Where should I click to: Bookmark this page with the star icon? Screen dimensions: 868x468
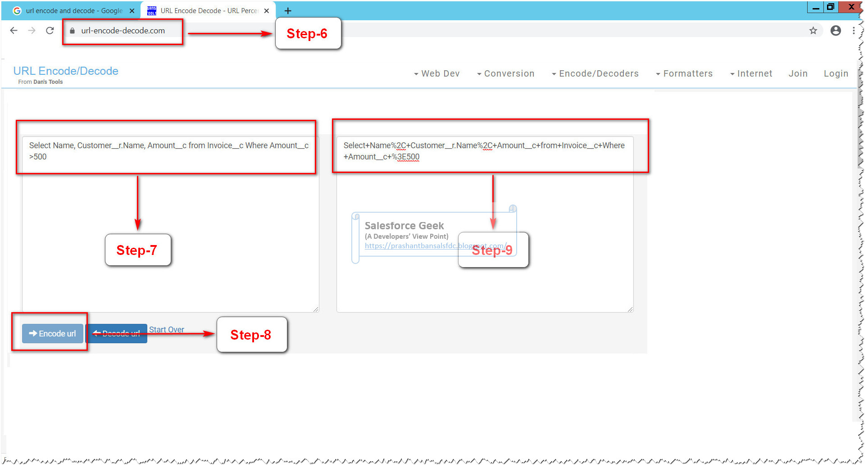pos(813,30)
